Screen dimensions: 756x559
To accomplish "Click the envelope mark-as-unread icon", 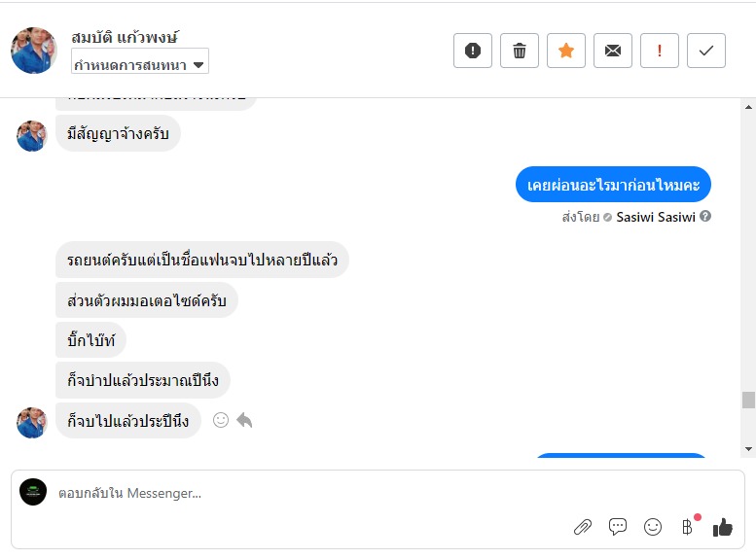I will pyautogui.click(x=613, y=51).
